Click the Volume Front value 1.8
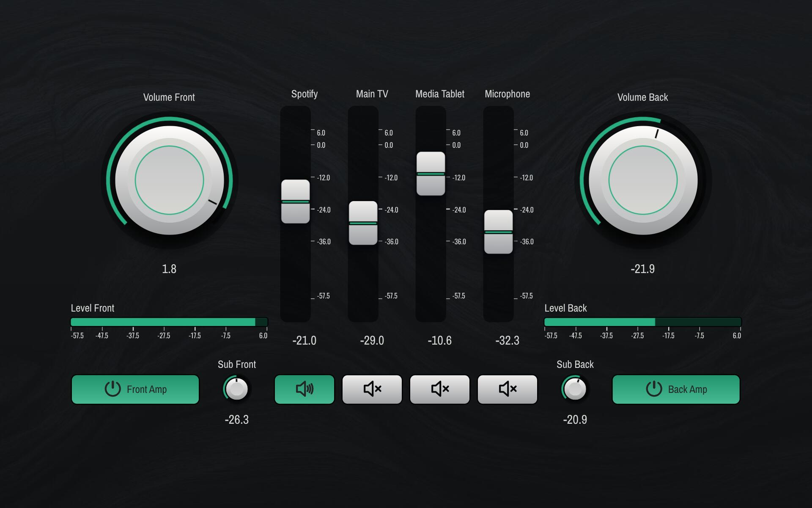The width and height of the screenshot is (812, 508). [x=169, y=269]
